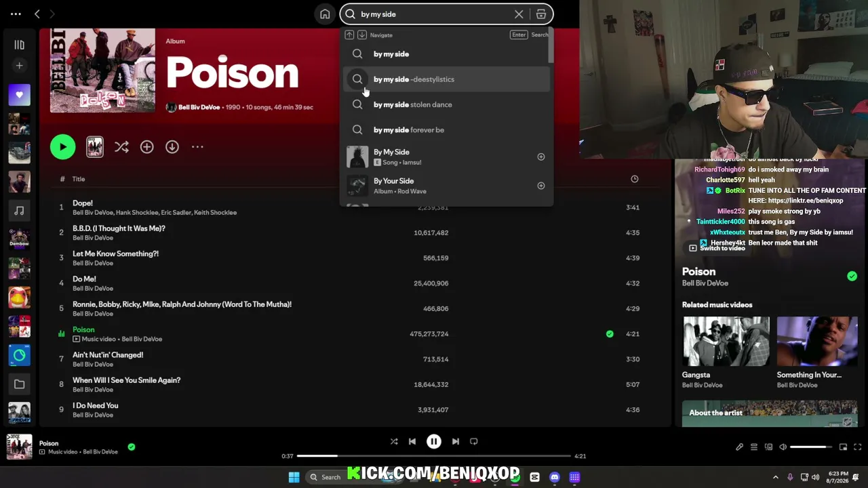Image resolution: width=868 pixels, height=488 pixels.
Task: Clear the search field text
Action: coord(519,14)
